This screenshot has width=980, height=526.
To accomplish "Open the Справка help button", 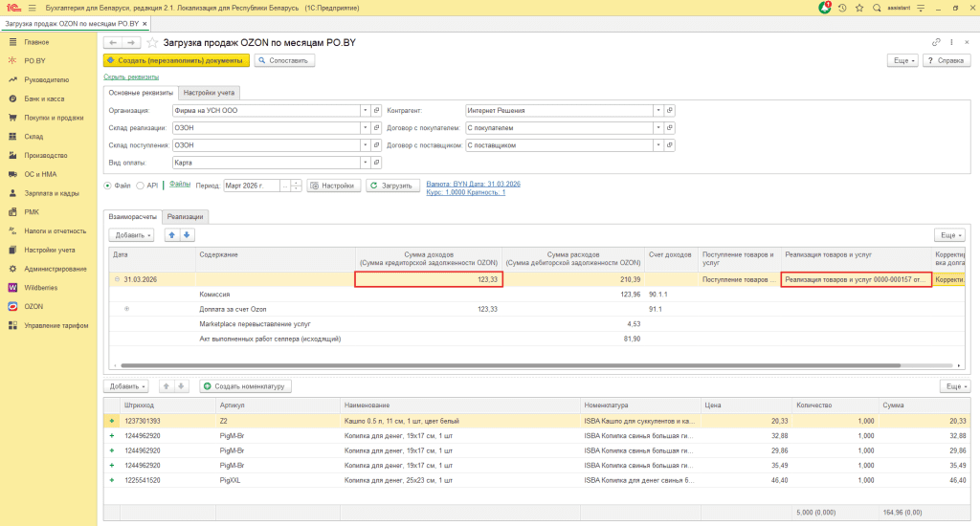I will [x=947, y=60].
